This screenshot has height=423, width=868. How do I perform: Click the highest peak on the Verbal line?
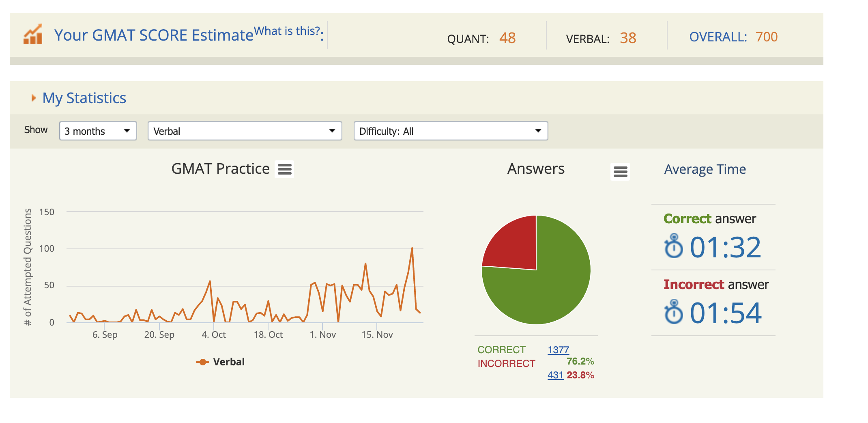412,248
